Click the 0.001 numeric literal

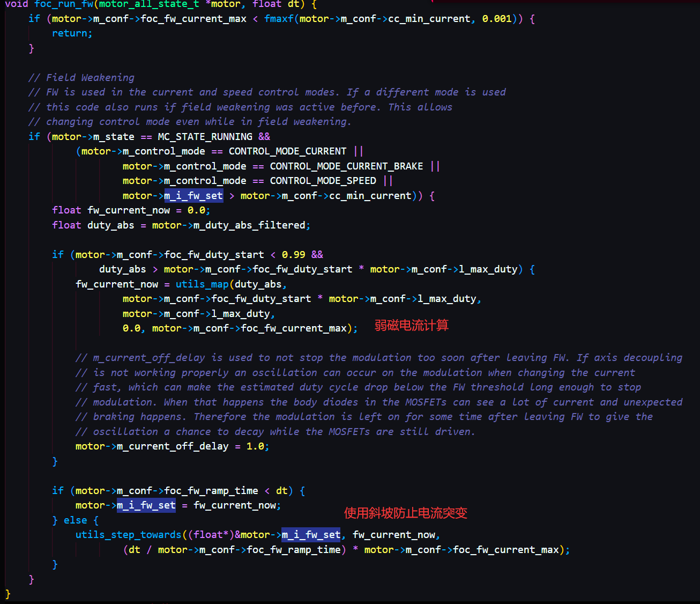pyautogui.click(x=496, y=19)
